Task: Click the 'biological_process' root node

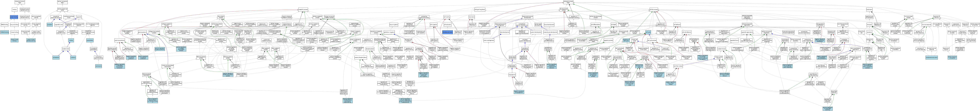Action: [x=568, y=2]
